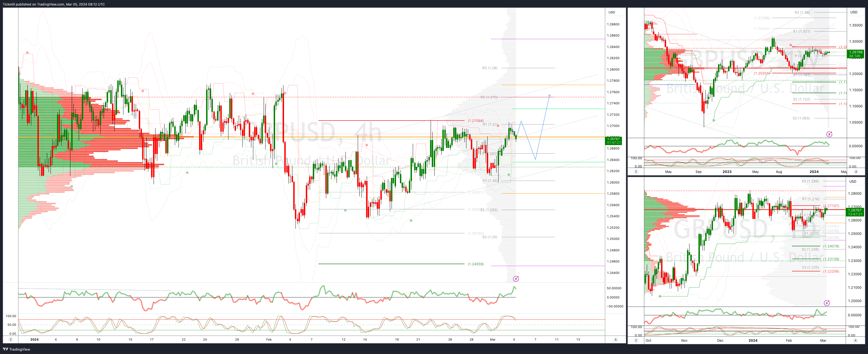Image resolution: width=868 pixels, height=354 pixels.
Task: Click the R1 (1.331) label on weekly chart
Action: click(802, 31)
